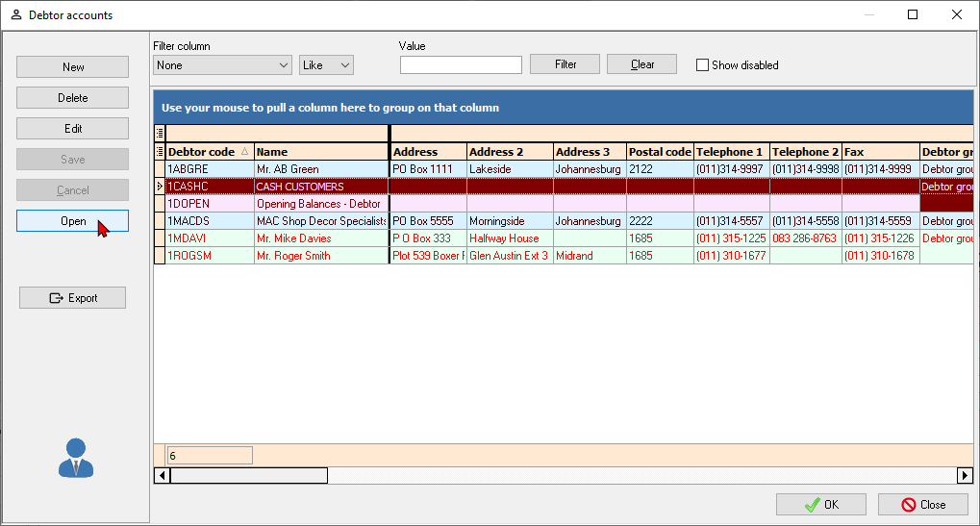
Task: Click the CASH CUSTOMERS name cell
Action: click(x=321, y=187)
